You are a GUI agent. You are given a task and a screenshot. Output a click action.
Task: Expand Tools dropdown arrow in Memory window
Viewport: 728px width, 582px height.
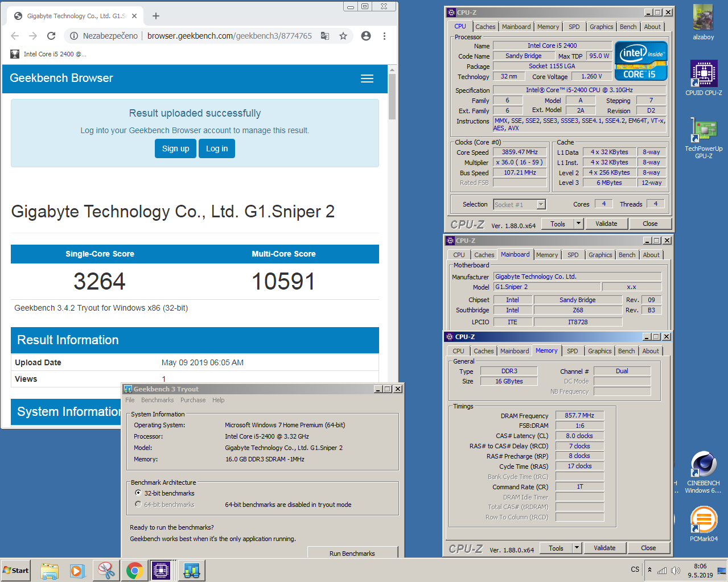click(577, 548)
